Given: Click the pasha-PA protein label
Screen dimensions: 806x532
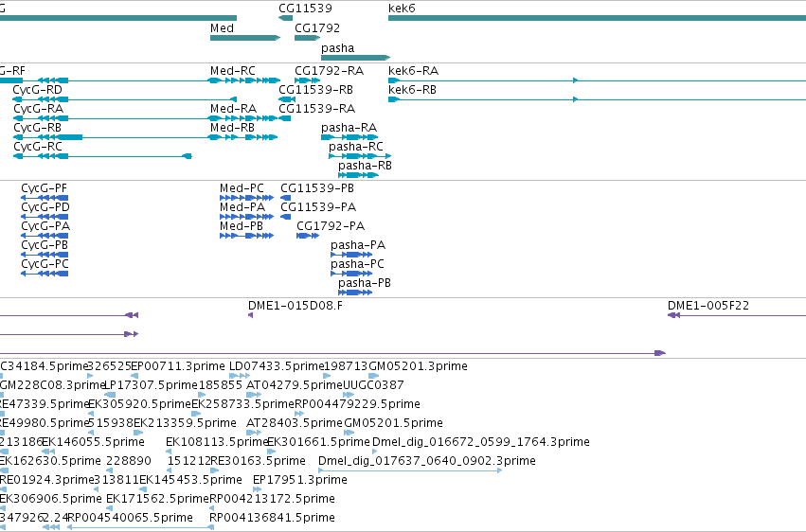Looking at the screenshot, I should pos(358,245).
